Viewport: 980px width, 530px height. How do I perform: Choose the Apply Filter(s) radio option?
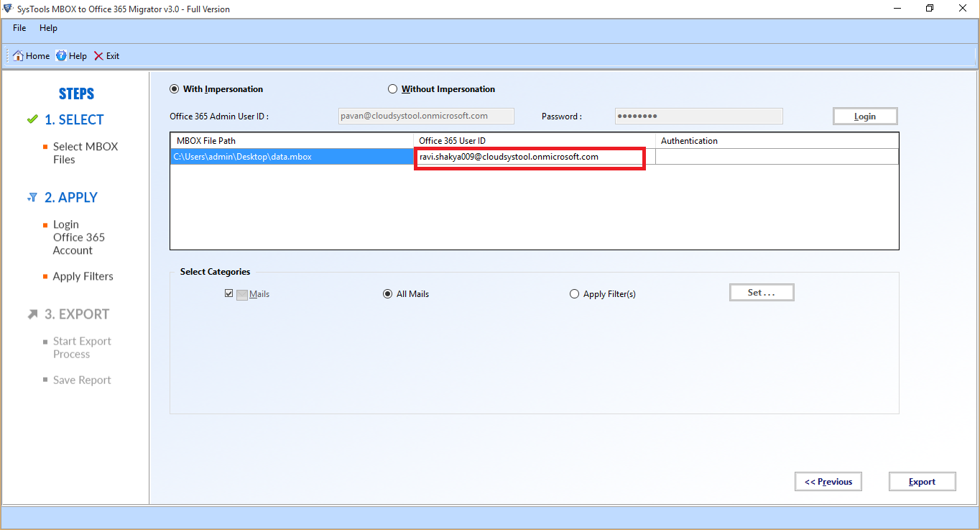click(x=574, y=294)
